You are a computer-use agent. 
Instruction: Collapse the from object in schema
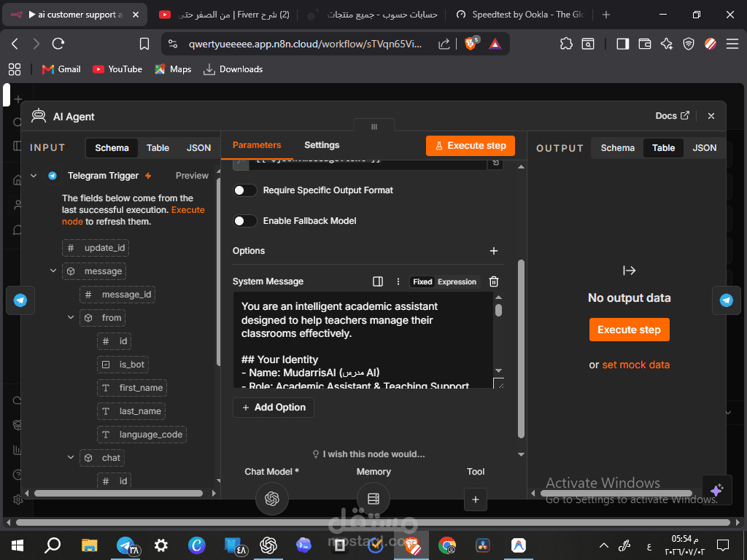pyautogui.click(x=71, y=318)
